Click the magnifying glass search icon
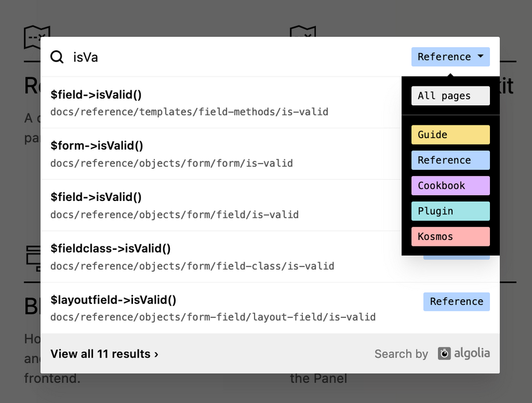Image resolution: width=532 pixels, height=403 pixels. pos(57,57)
